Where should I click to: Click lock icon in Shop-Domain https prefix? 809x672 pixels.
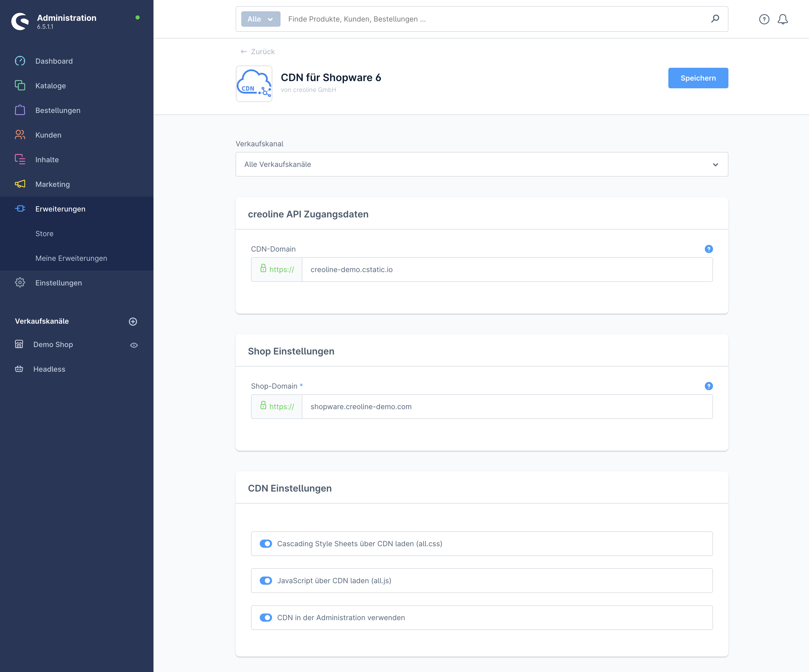coord(263,405)
